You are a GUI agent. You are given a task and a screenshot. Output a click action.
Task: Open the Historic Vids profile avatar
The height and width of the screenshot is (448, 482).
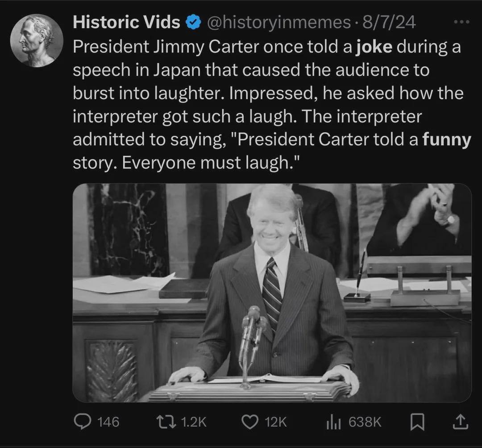tap(37, 40)
